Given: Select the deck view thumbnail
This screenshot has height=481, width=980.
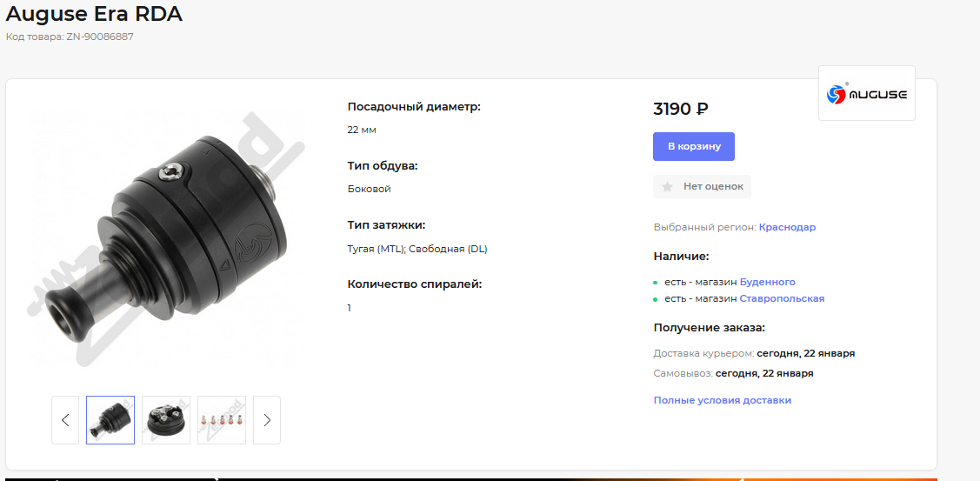Looking at the screenshot, I should click(x=165, y=420).
